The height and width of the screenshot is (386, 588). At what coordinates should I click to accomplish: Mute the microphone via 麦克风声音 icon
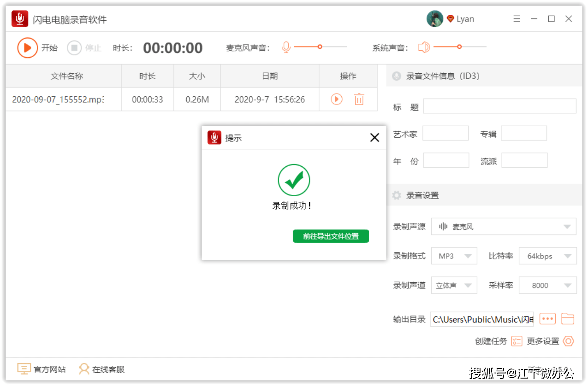coord(286,47)
